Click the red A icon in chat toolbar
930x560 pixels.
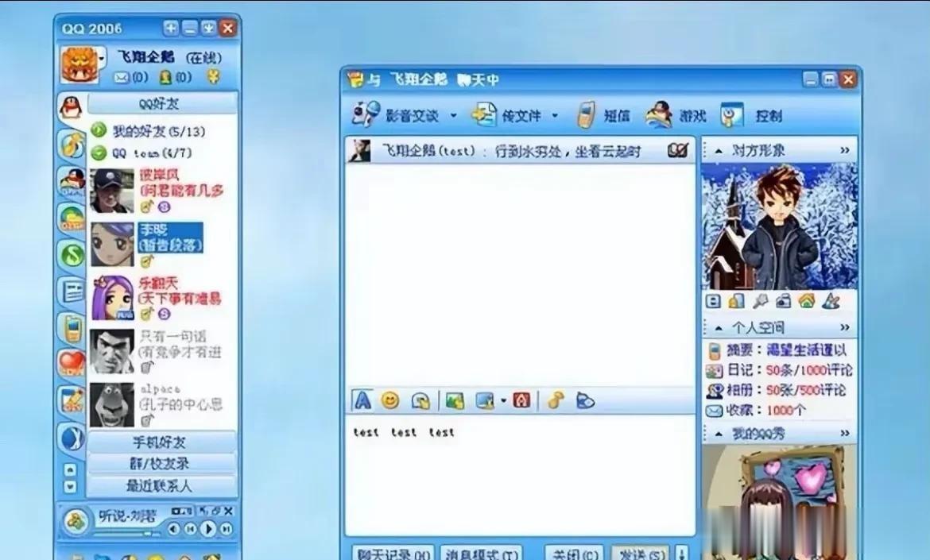pyautogui.click(x=521, y=400)
